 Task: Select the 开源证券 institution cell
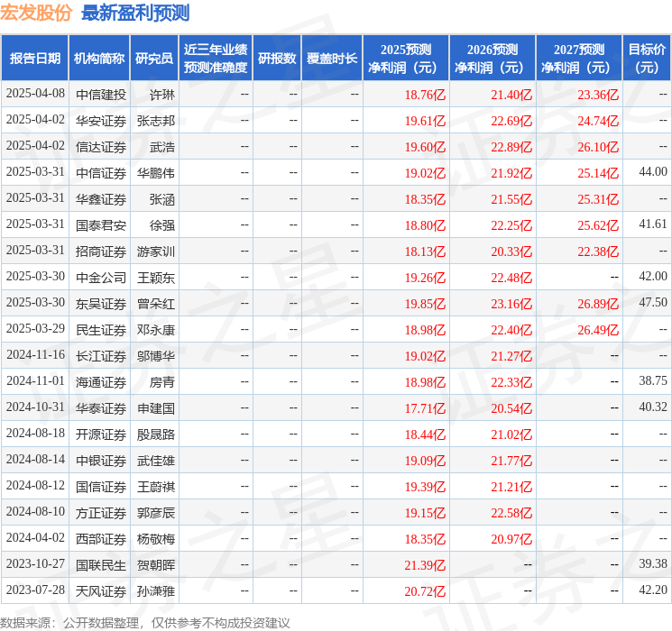click(x=101, y=434)
